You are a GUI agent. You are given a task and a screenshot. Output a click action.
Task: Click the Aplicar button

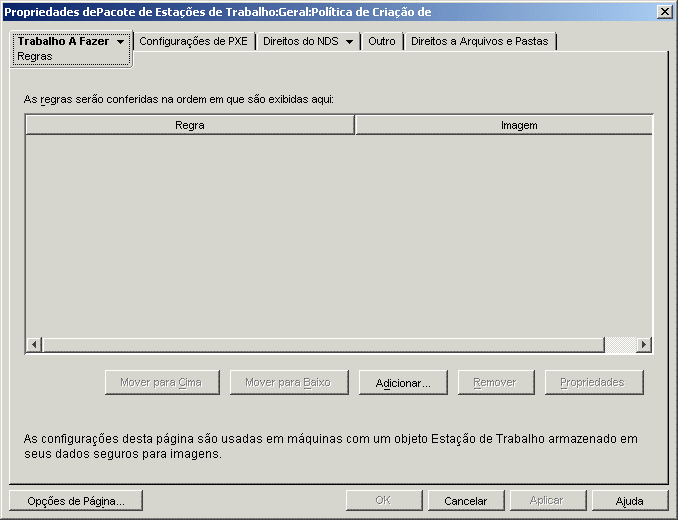click(x=548, y=501)
